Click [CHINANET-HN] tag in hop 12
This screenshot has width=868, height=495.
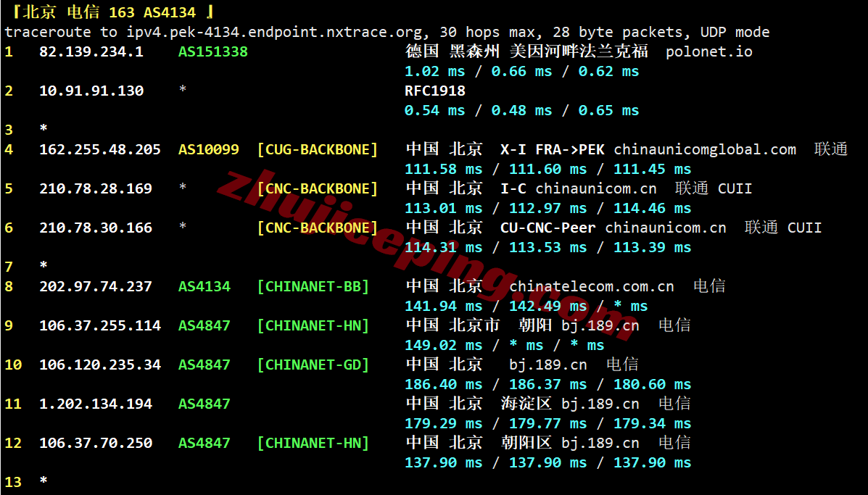pyautogui.click(x=313, y=444)
